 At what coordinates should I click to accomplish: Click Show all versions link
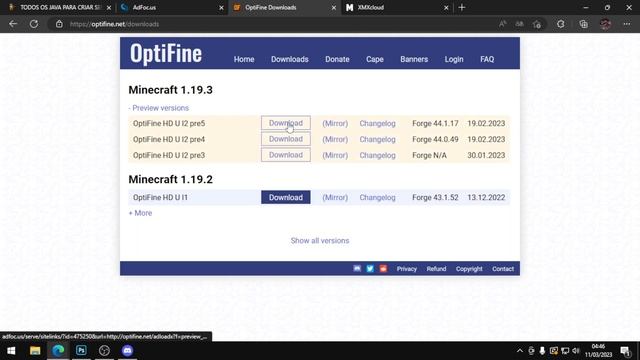pyautogui.click(x=320, y=241)
